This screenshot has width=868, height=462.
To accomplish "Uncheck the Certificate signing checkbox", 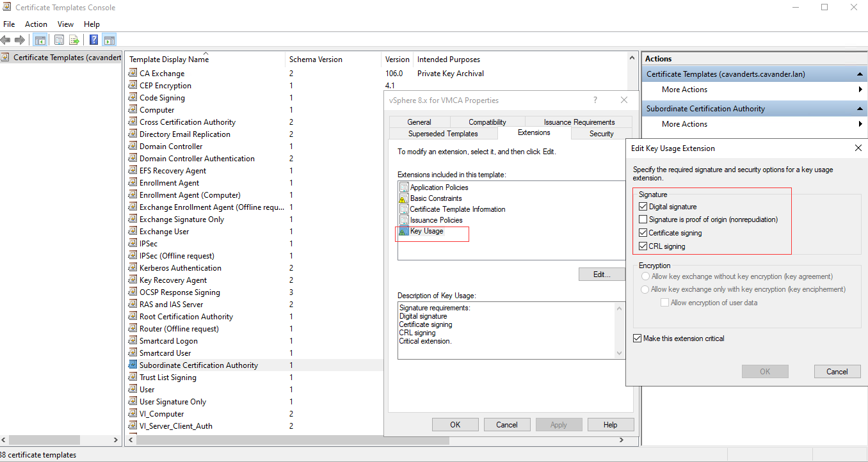I will click(x=643, y=233).
